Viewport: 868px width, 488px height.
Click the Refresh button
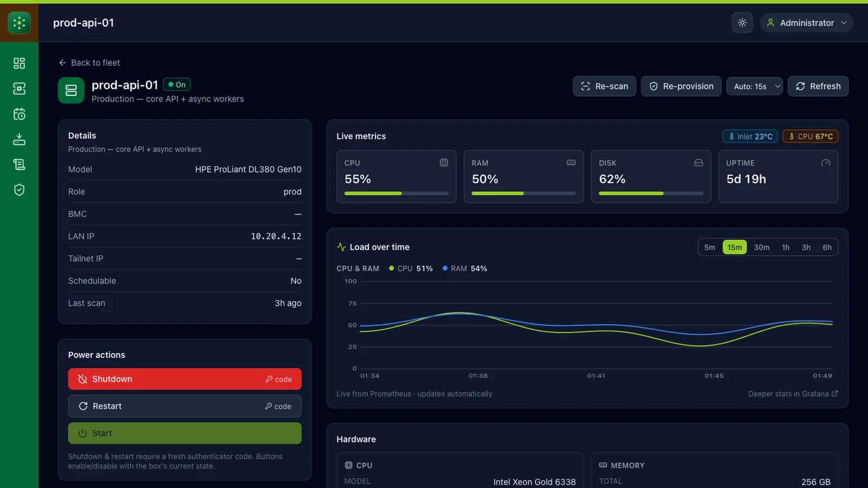click(818, 86)
